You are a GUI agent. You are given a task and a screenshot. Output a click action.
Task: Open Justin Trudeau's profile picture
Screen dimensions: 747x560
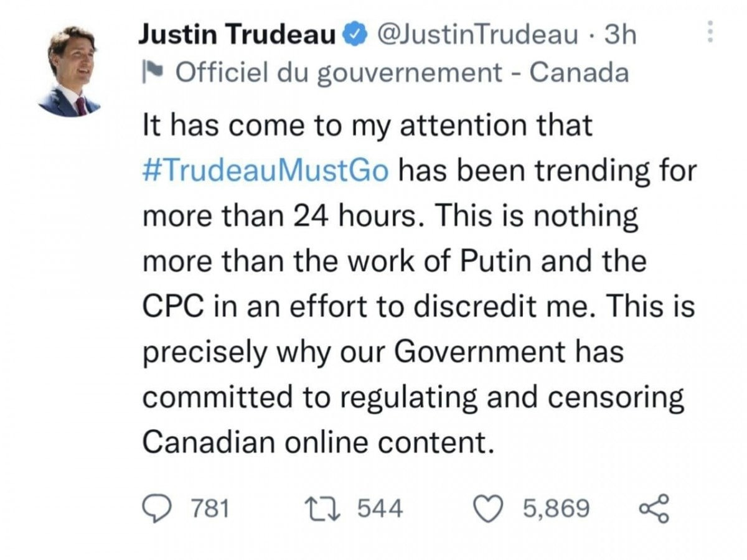pos(70,71)
